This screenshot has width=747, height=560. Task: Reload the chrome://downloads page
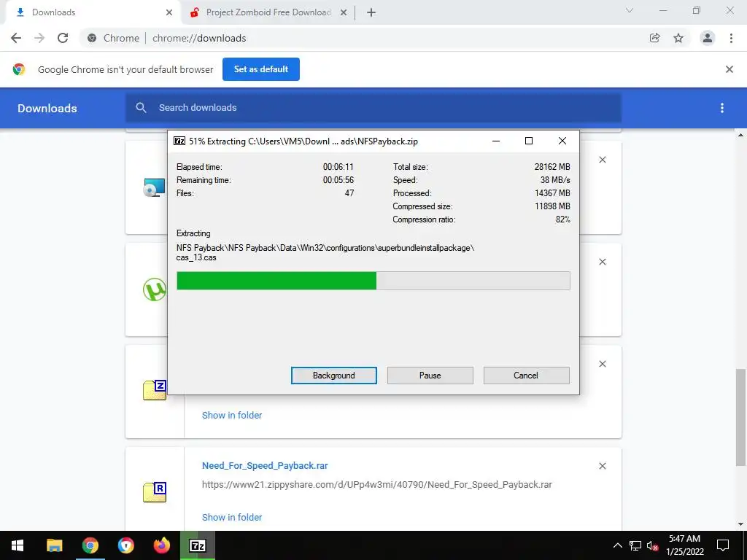point(63,38)
